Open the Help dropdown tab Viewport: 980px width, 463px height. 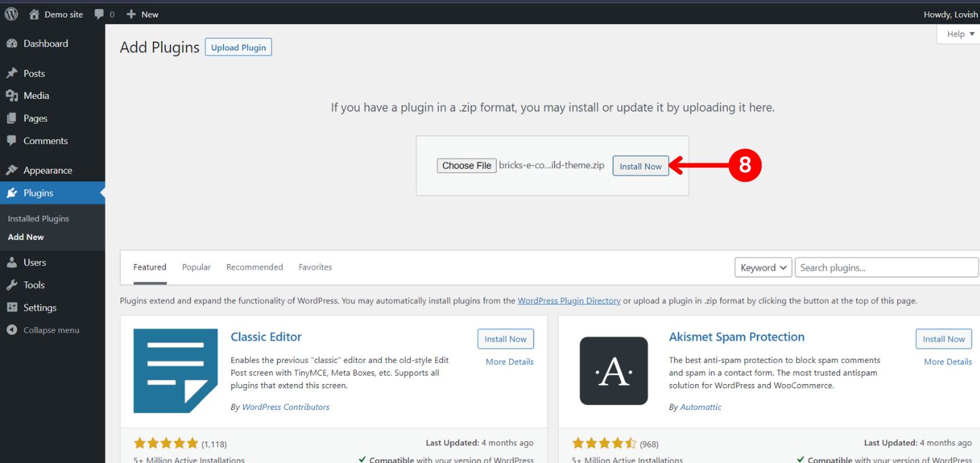pos(960,34)
